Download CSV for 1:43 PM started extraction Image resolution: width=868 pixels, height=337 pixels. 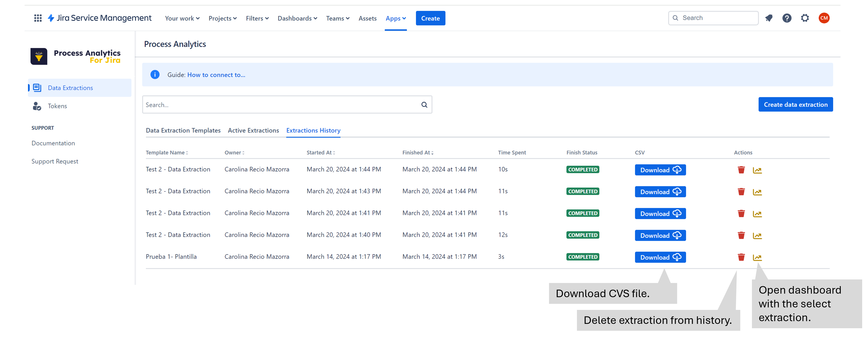pos(660,192)
